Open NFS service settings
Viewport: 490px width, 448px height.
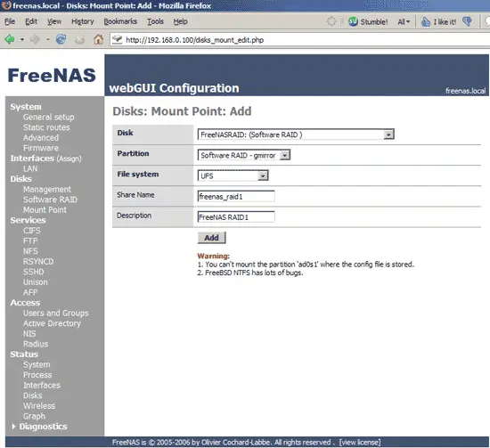[x=30, y=251]
